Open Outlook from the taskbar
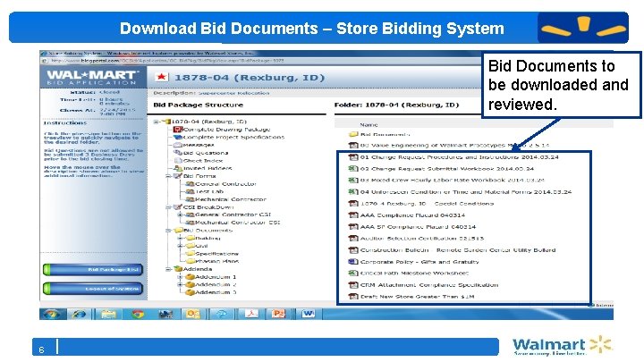 [193, 314]
